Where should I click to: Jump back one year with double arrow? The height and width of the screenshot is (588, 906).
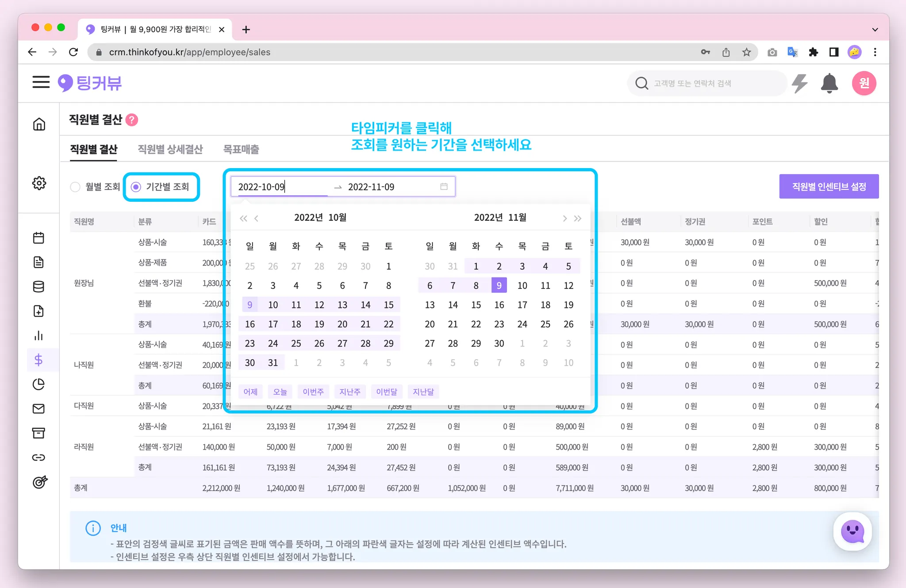coord(243,218)
